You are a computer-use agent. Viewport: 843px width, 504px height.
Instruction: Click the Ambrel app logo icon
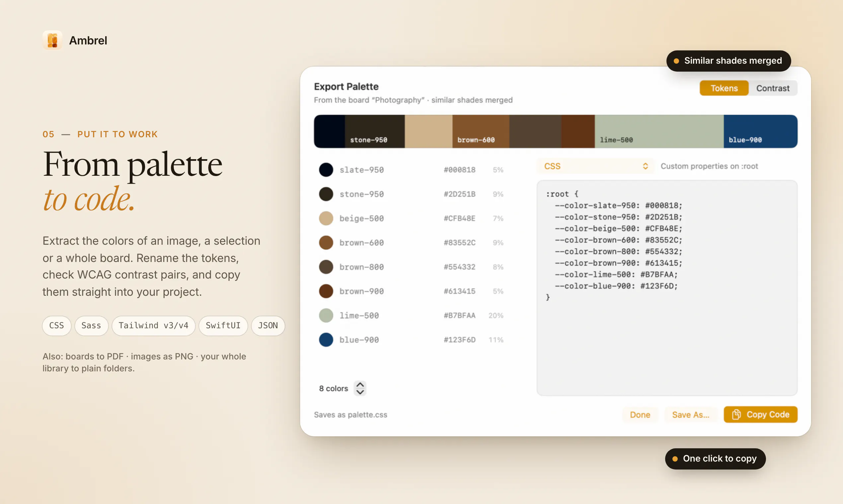(52, 40)
